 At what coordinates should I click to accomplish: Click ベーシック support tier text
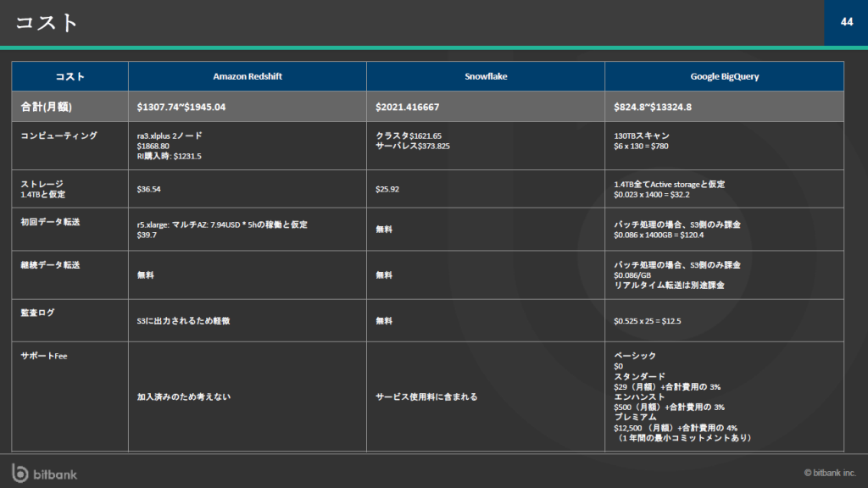point(634,356)
